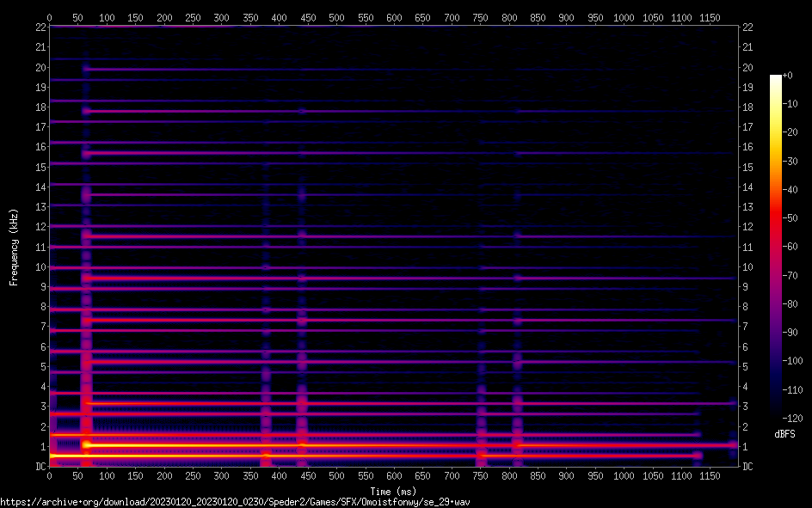Click the 1000 ms label on the top time axis
Image resolution: width=812 pixels, height=508 pixels.
point(624,16)
